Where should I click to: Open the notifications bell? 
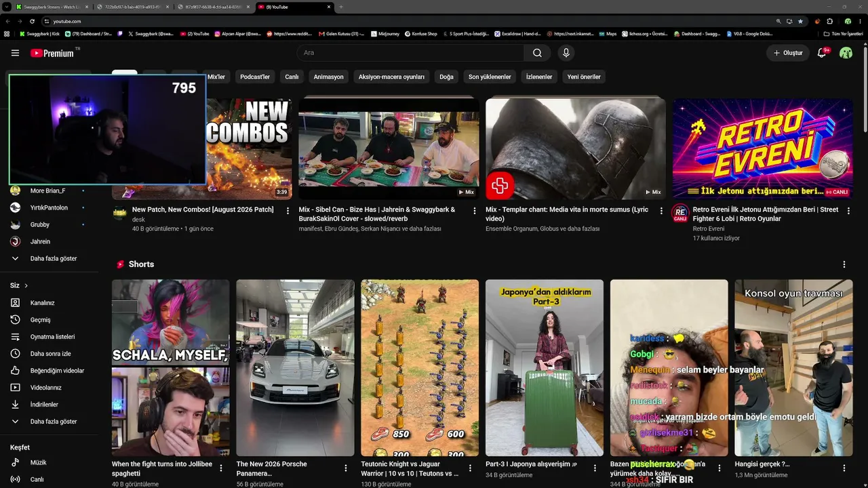pyautogui.click(x=822, y=53)
